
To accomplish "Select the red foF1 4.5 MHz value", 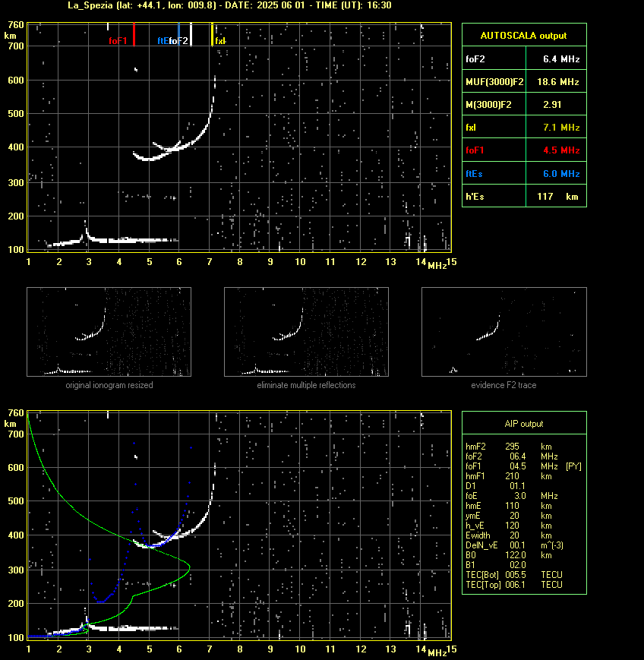I will point(561,150).
